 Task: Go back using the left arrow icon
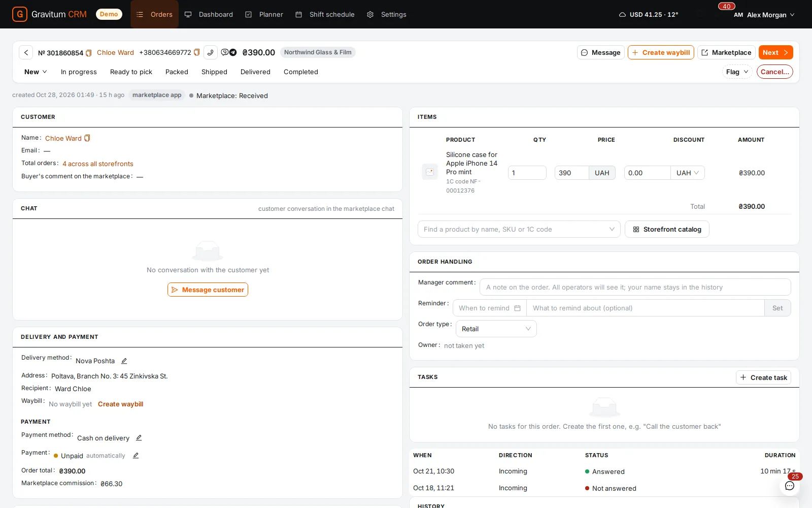[26, 52]
